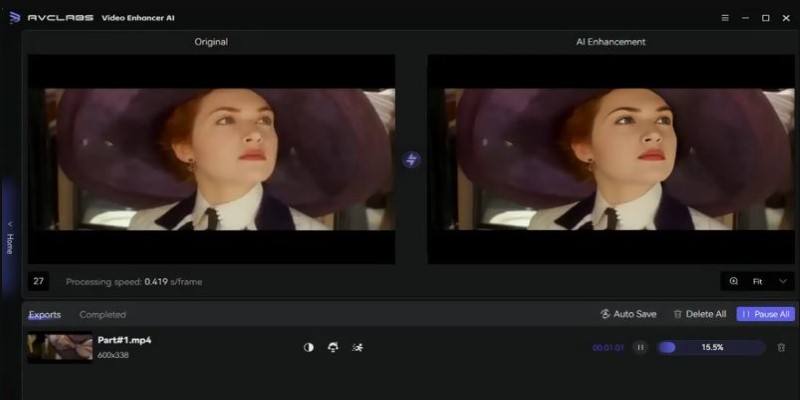Image resolution: width=800 pixels, height=400 pixels.
Task: Click the 15.5% progress bar
Action: point(711,347)
